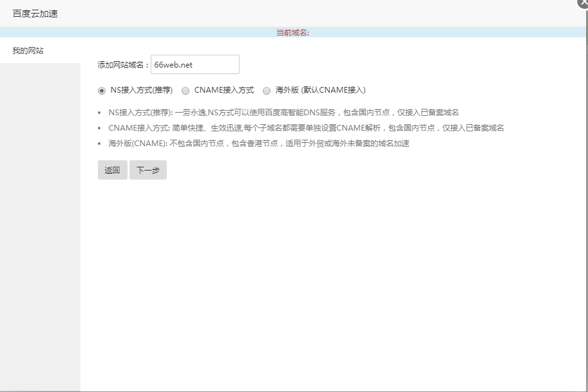Click the 海外版(CNAME) description bullet text

[259, 143]
